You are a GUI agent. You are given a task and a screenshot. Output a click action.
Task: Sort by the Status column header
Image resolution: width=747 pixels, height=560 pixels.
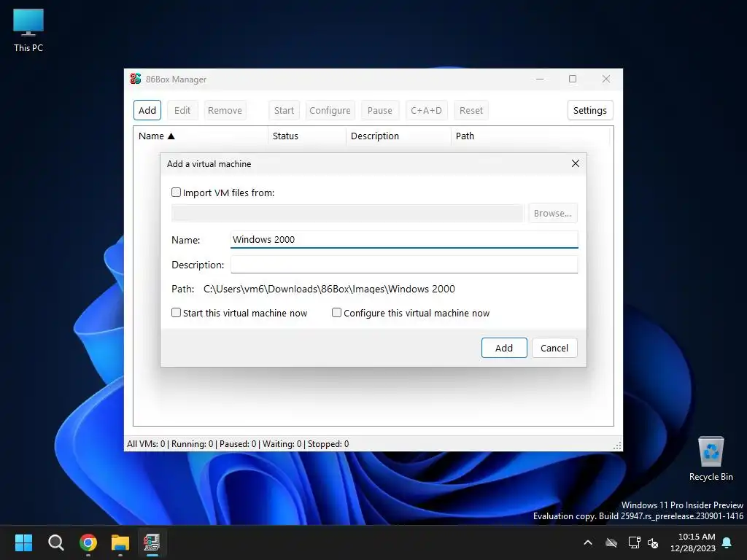(307, 136)
